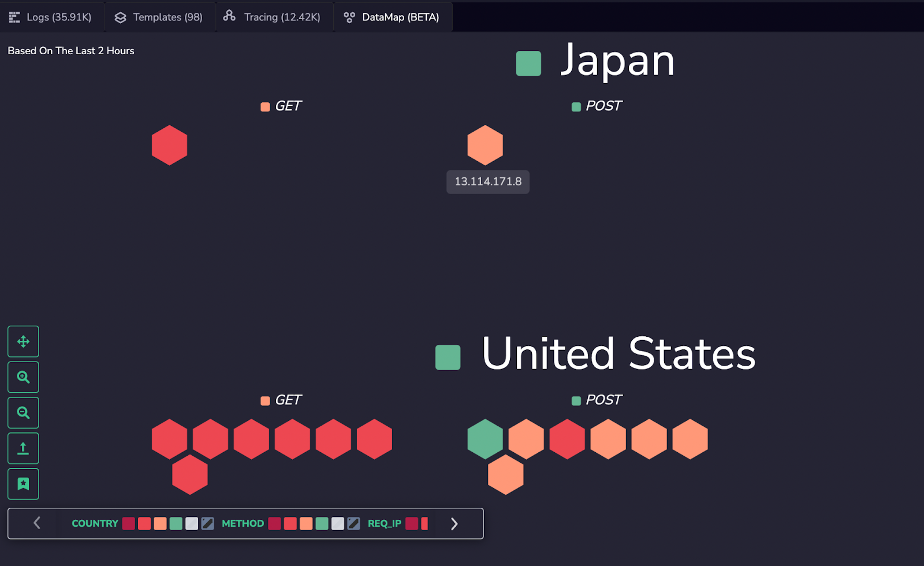Zoom in on the data map
Viewport: 924px width, 566px height.
tap(23, 377)
